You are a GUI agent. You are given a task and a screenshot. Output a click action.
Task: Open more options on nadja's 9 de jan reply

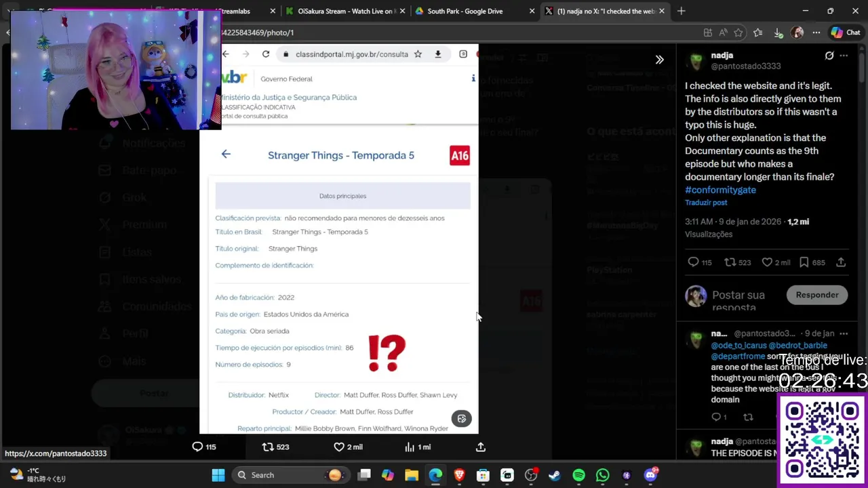844,333
